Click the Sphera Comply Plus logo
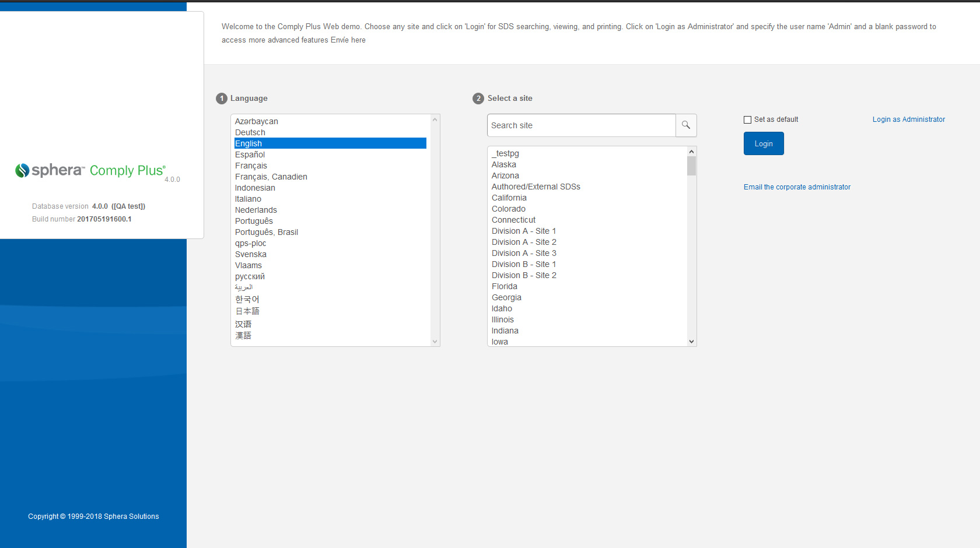 coord(90,170)
